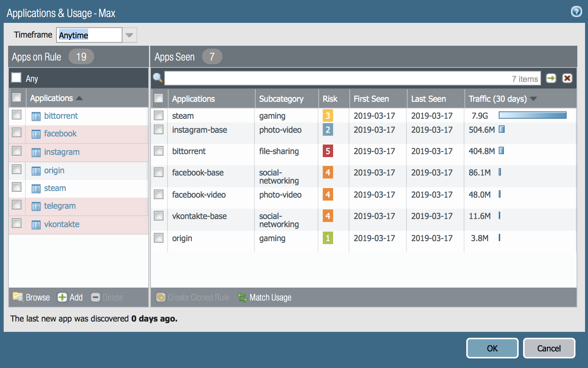Click the origin application list icon
Viewport: 588px width, 368px height.
[36, 171]
